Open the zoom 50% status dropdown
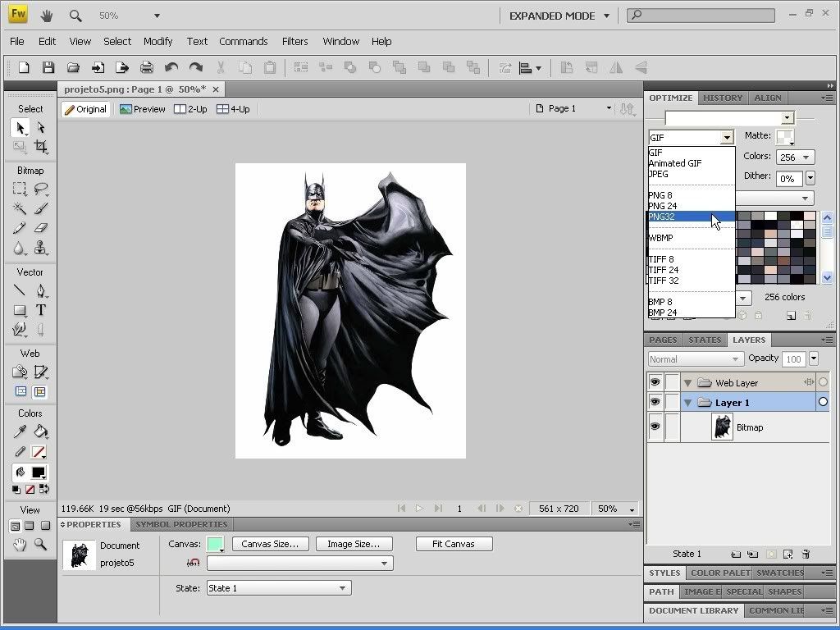Image resolution: width=840 pixels, height=630 pixels. click(632, 509)
